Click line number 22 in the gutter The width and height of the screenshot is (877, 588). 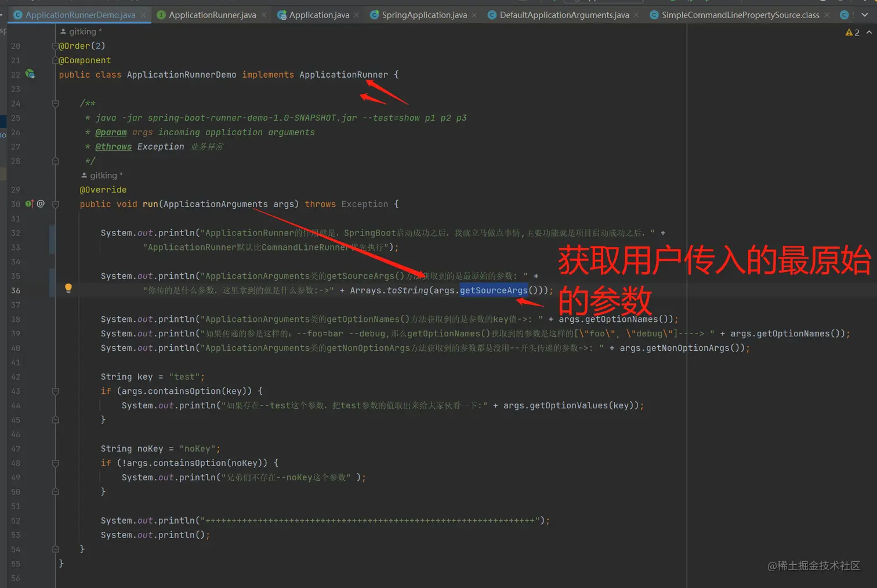(16, 75)
